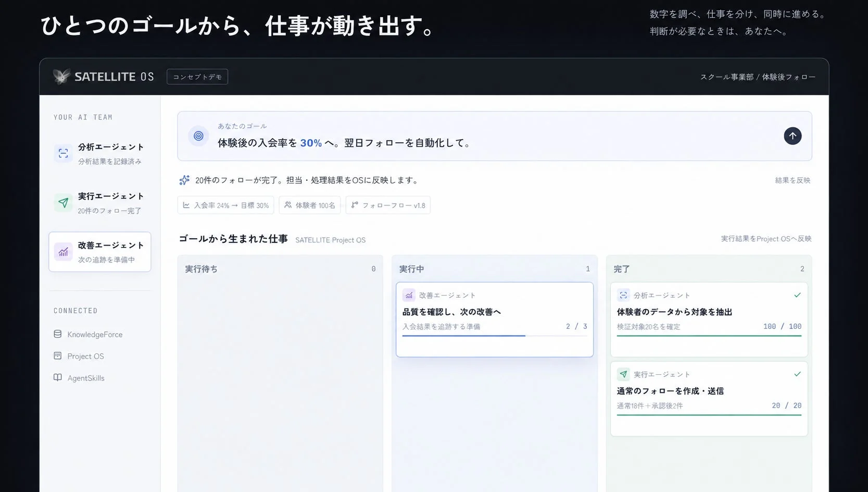
Task: Click the 実行エージェント icon in the 完了 card
Action: (x=623, y=374)
